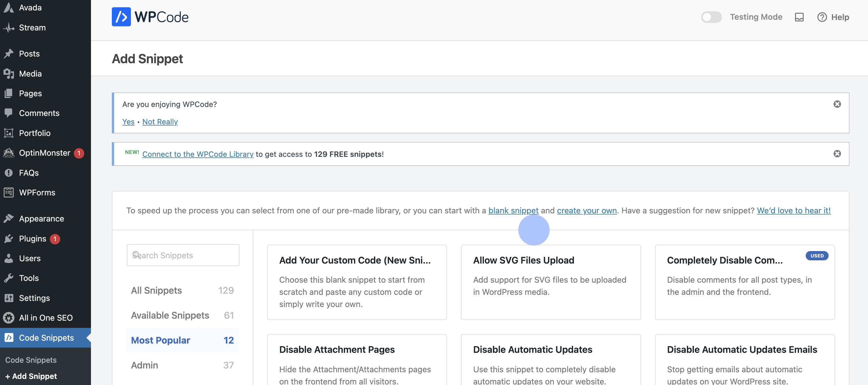Click the Comments bubble icon

pos(9,113)
